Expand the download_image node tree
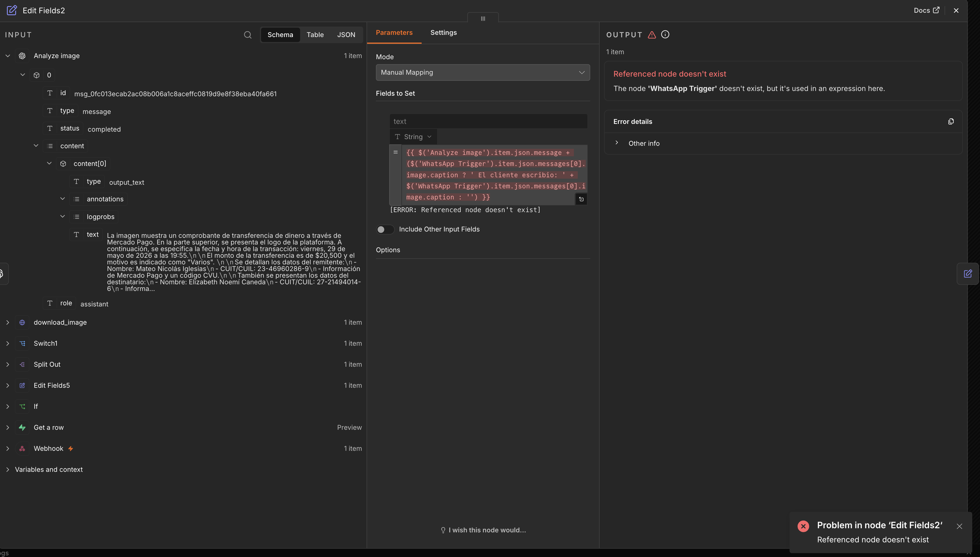This screenshot has height=557, width=980. tap(8, 322)
